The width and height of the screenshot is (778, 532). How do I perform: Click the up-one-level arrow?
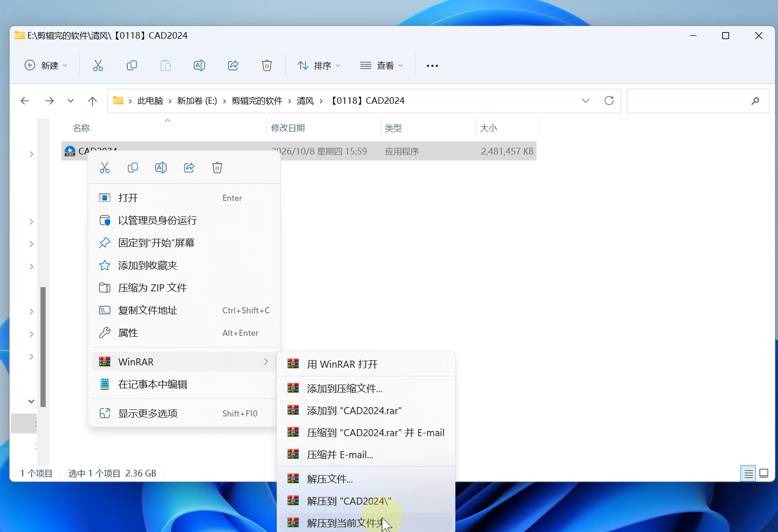click(92, 100)
